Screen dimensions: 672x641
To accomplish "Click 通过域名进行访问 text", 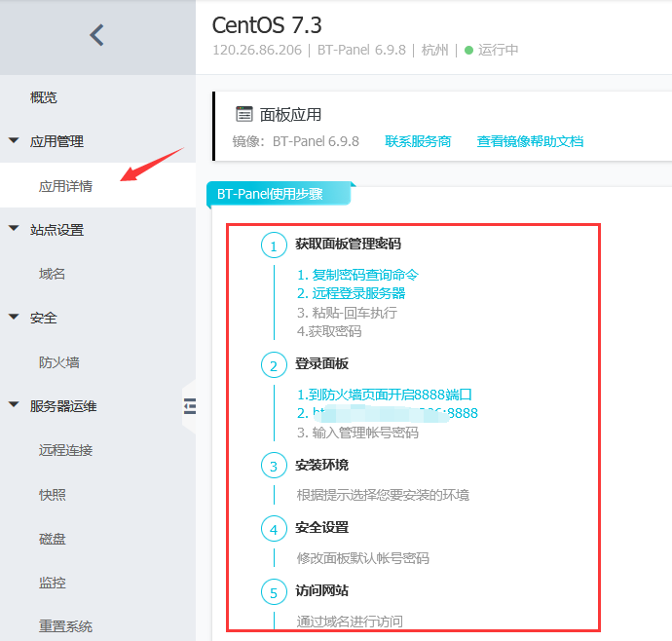I will pyautogui.click(x=350, y=622).
